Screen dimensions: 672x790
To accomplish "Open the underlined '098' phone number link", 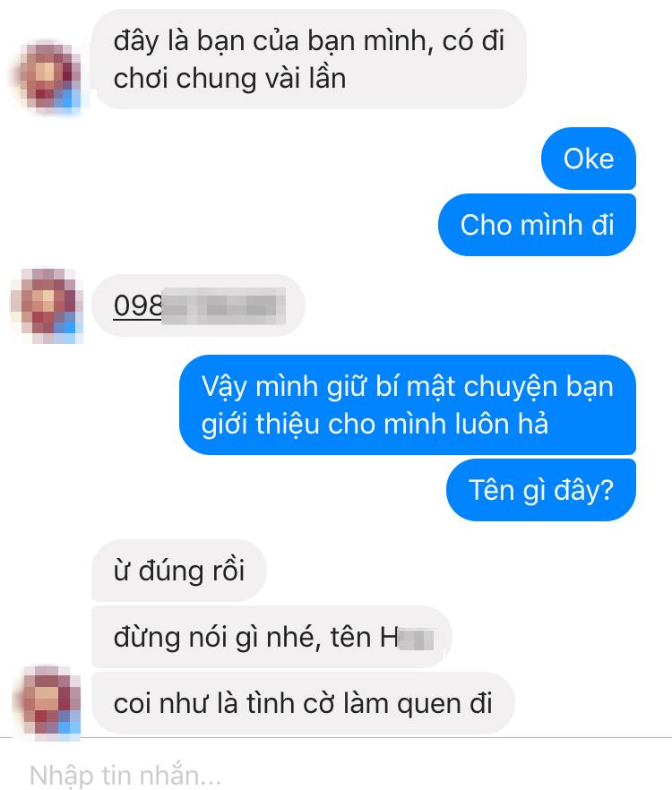I will tap(138, 305).
